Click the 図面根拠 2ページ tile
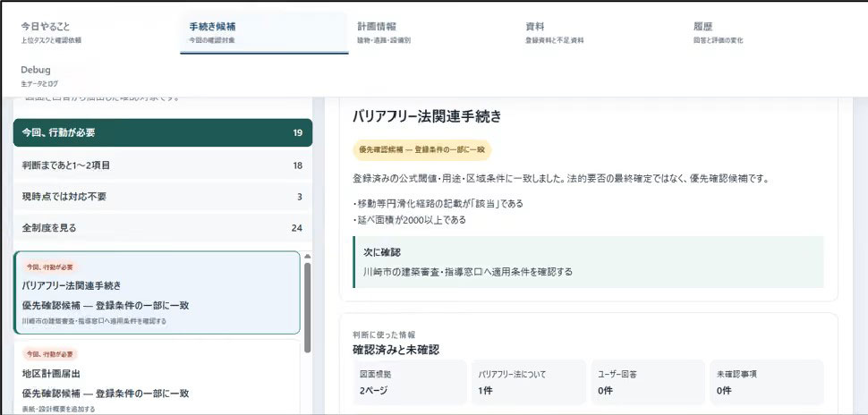Viewport: 868px width, 415px height. tap(409, 382)
